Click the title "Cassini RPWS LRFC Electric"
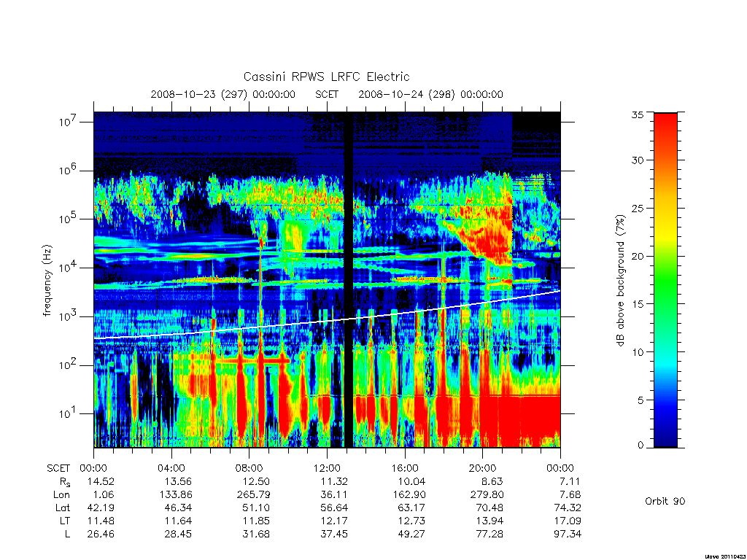Image resolution: width=747 pixels, height=560 pixels. [326, 77]
